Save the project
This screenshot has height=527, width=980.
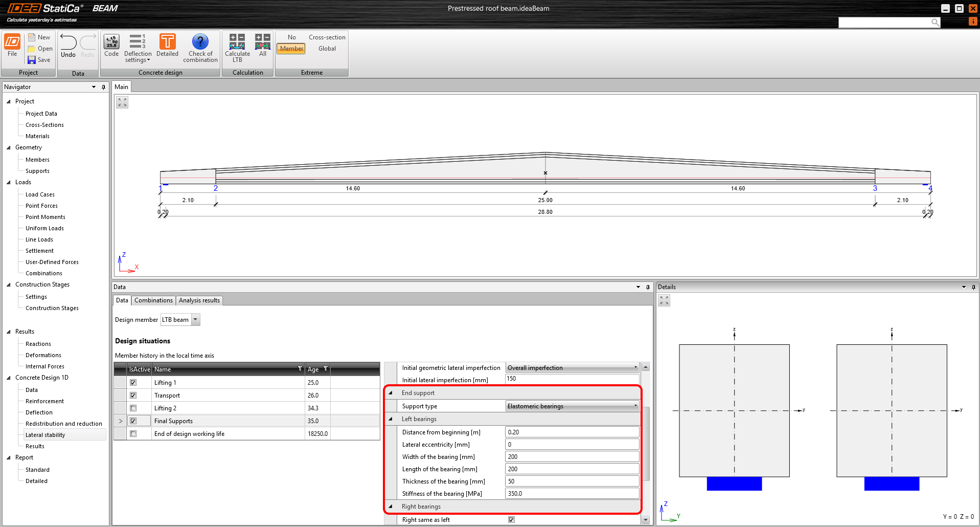(39, 59)
